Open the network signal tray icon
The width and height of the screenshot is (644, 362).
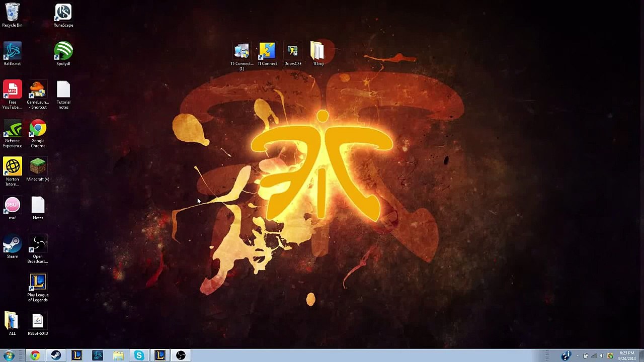pos(594,356)
